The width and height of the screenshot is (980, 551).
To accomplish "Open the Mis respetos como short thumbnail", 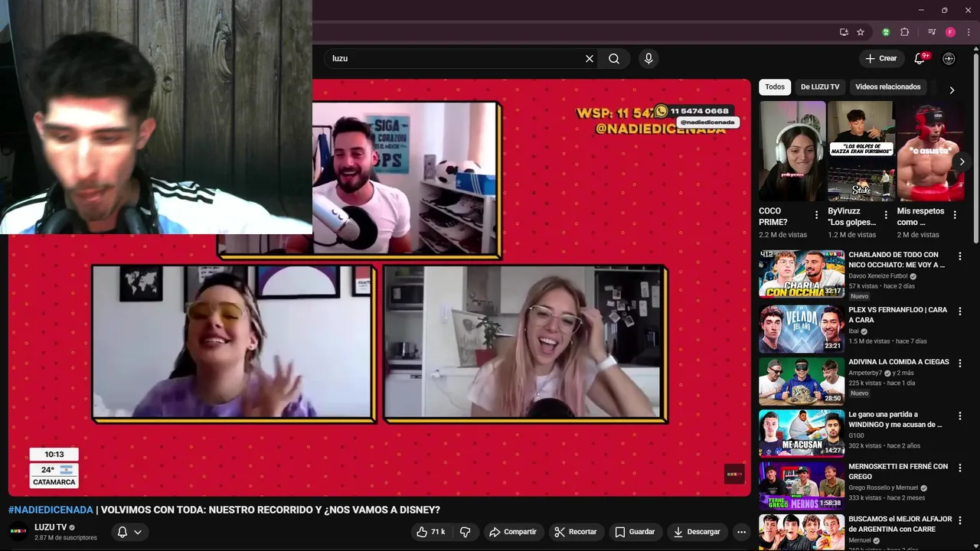I will pos(930,151).
